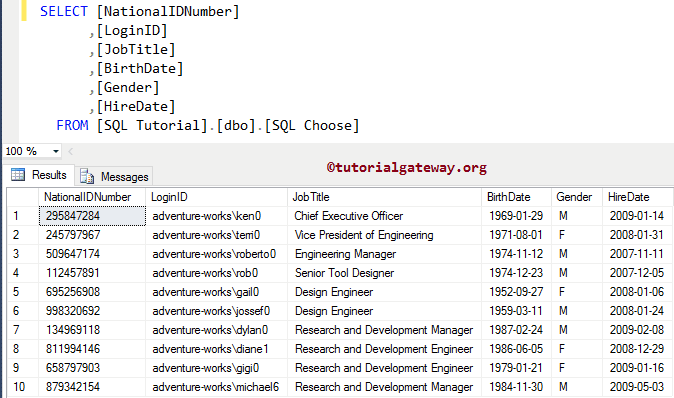Click the LoginID column header

coord(216,197)
